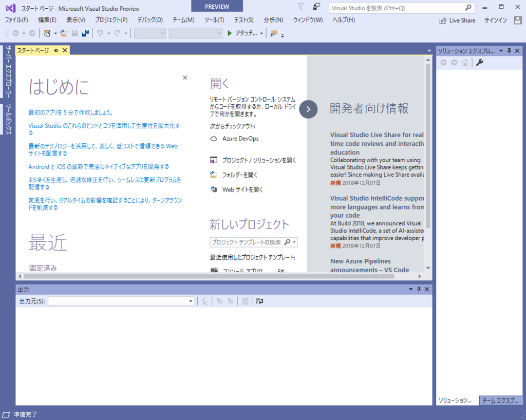Screen dimensions: 526x420
Task: Open the project template search options dropdown
Action: (x=294, y=242)
